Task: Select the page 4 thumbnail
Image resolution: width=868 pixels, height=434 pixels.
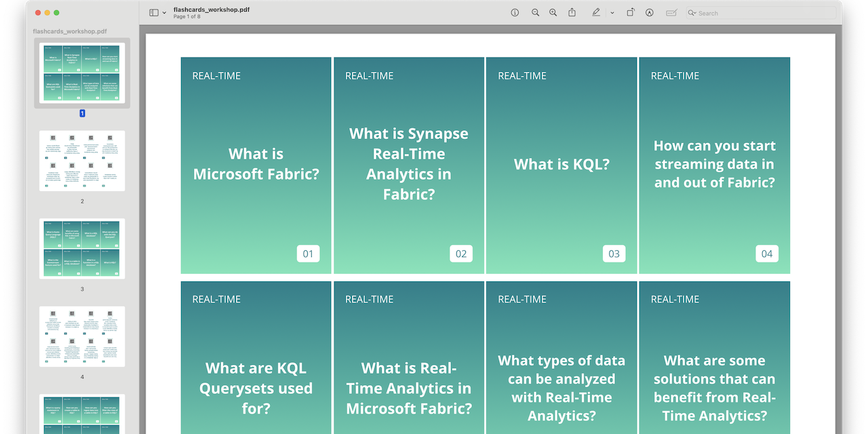Action: pyautogui.click(x=81, y=336)
